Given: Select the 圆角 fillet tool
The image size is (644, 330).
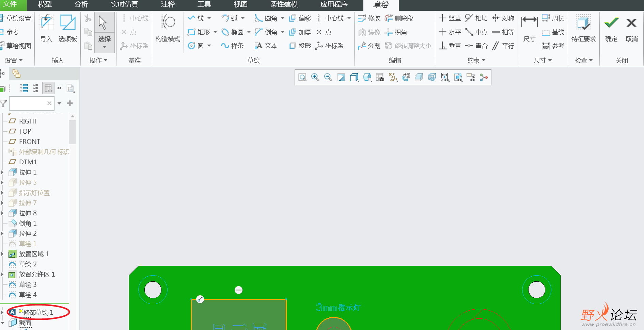Looking at the screenshot, I should [266, 18].
